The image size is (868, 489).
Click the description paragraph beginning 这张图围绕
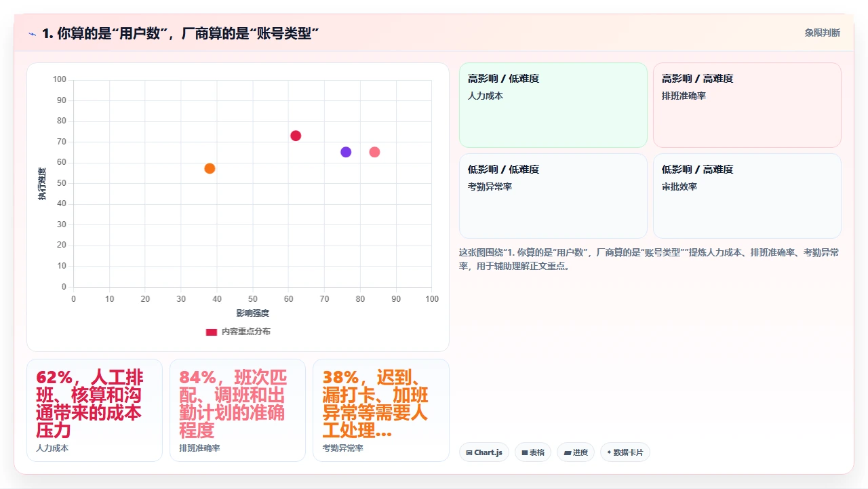tap(649, 259)
